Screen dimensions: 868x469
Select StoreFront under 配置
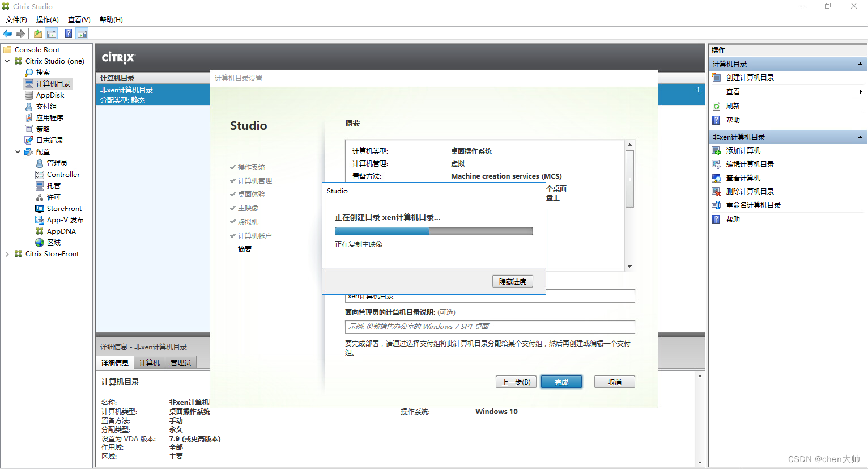64,209
